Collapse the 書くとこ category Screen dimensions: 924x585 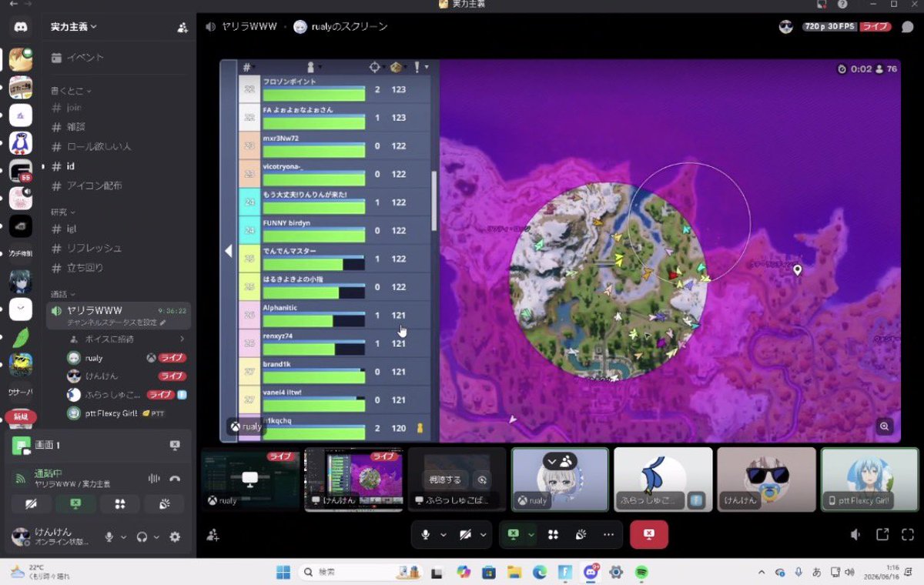click(71, 91)
